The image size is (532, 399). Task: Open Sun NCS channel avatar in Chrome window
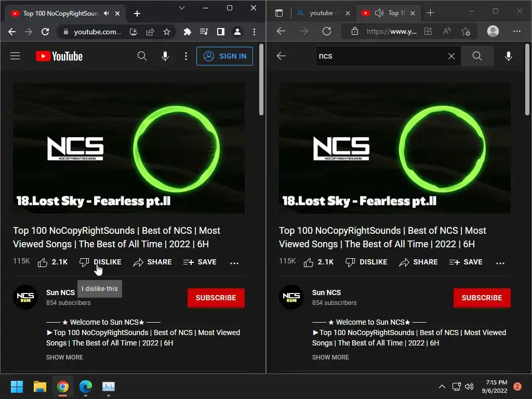[25, 297]
